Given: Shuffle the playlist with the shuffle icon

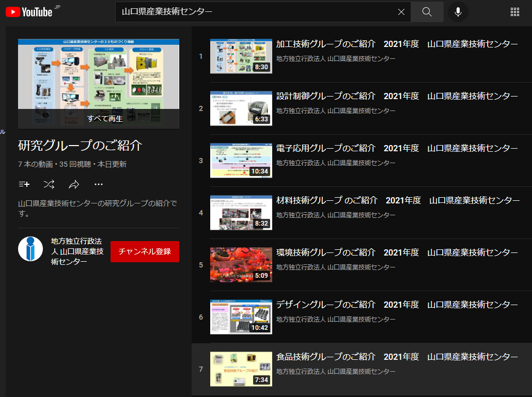Looking at the screenshot, I should click(x=49, y=184).
